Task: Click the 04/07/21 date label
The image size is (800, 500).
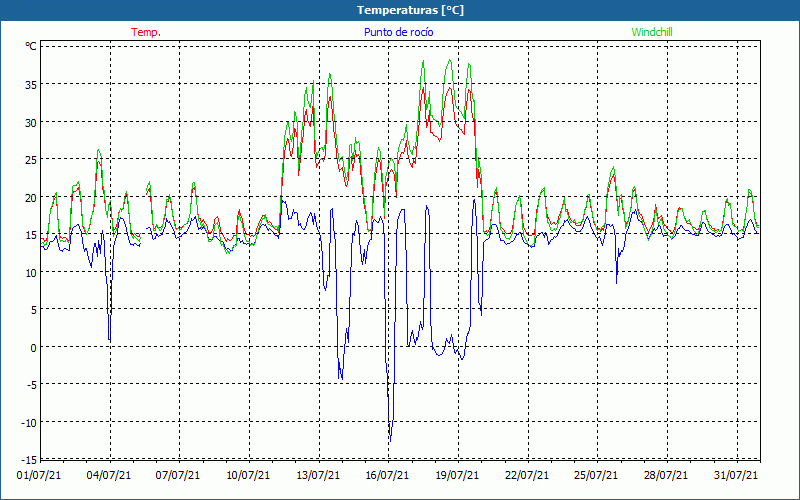Action: tap(109, 476)
